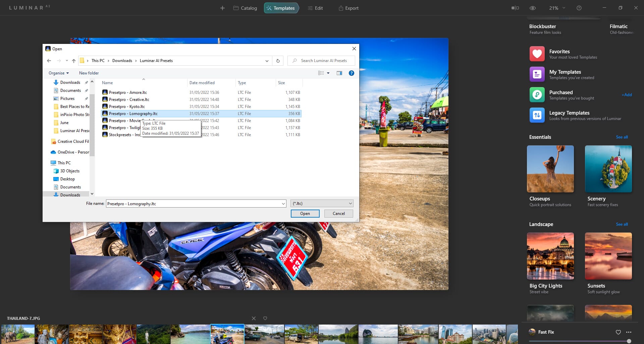Open OneDrive - Personal in sidebar
The height and width of the screenshot is (344, 644).
(x=70, y=152)
